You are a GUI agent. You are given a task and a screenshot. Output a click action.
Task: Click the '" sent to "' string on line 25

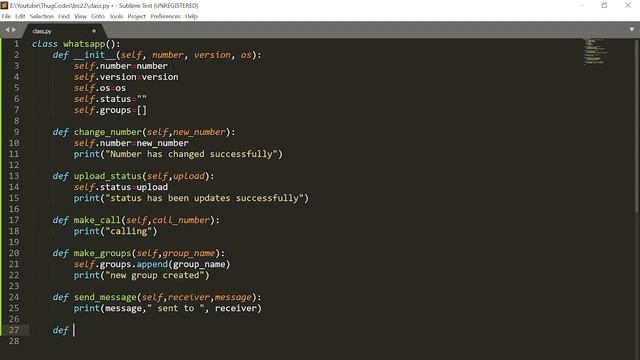[176, 308]
